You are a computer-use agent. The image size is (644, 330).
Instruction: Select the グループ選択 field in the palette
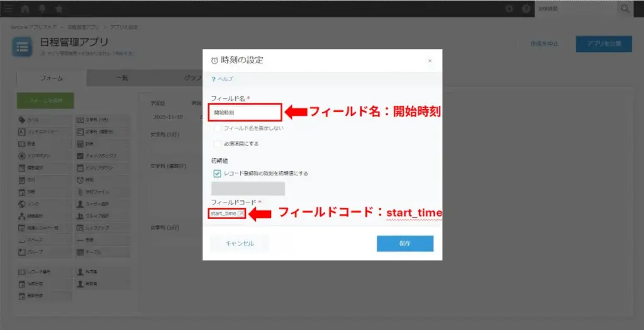tap(103, 215)
